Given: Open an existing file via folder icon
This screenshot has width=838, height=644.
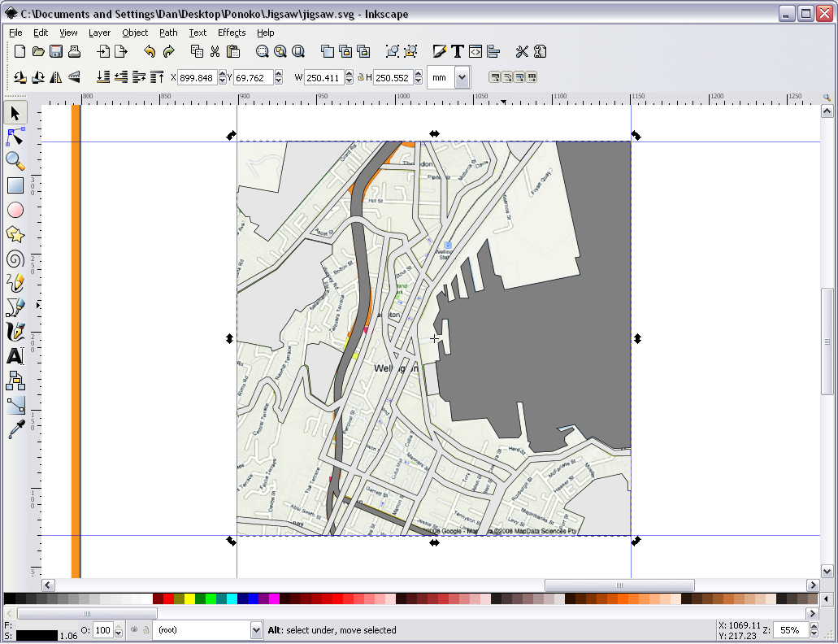Looking at the screenshot, I should point(38,51).
